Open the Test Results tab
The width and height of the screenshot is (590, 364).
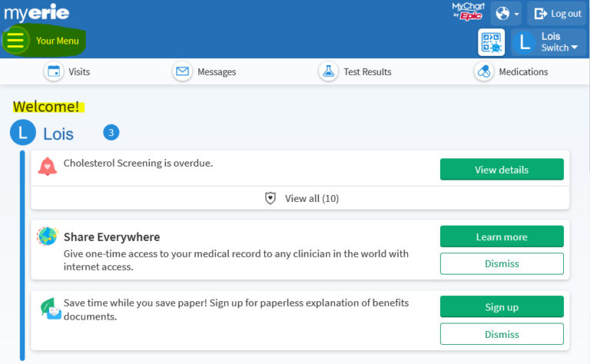point(355,71)
